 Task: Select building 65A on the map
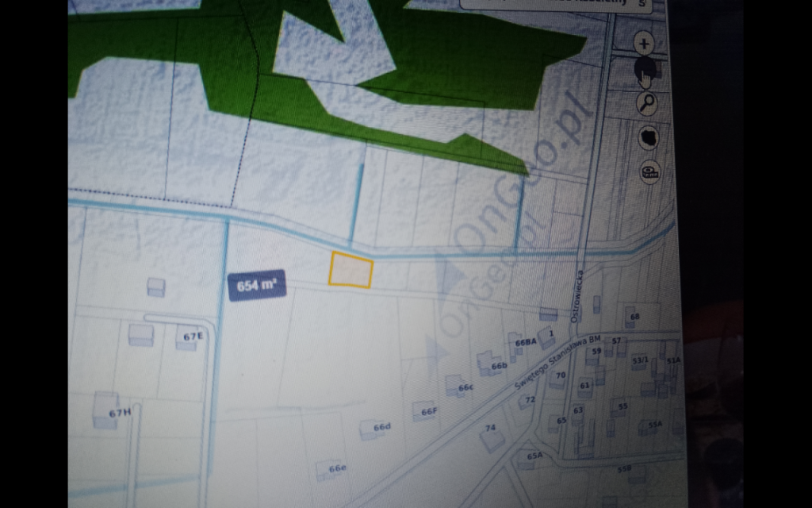tap(527, 458)
